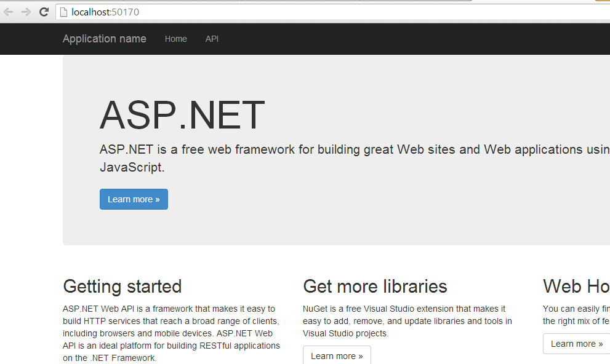The width and height of the screenshot is (610, 364).
Task: Click the partially visible Web Hosting heading
Action: 576,287
